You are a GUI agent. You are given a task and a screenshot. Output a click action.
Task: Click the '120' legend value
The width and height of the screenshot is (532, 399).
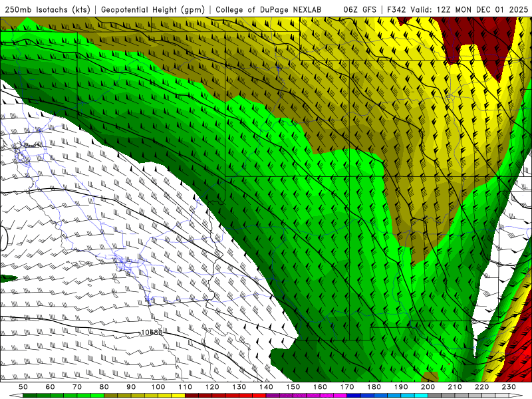212,387
